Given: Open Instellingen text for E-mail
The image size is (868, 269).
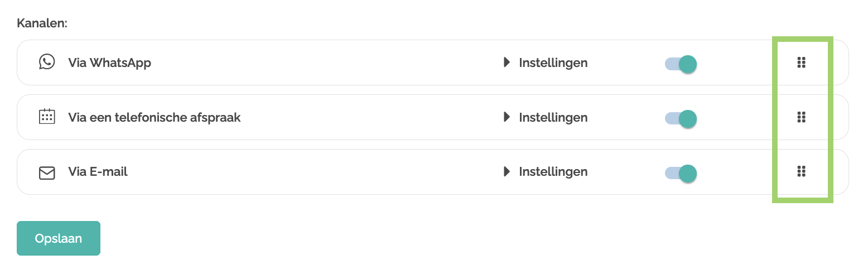Looking at the screenshot, I should click(x=553, y=171).
